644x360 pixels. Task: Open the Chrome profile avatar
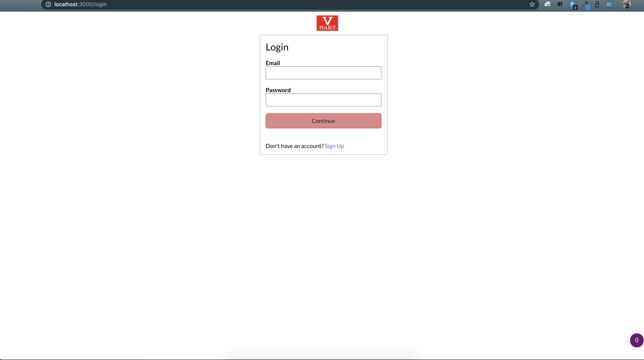point(626,4)
